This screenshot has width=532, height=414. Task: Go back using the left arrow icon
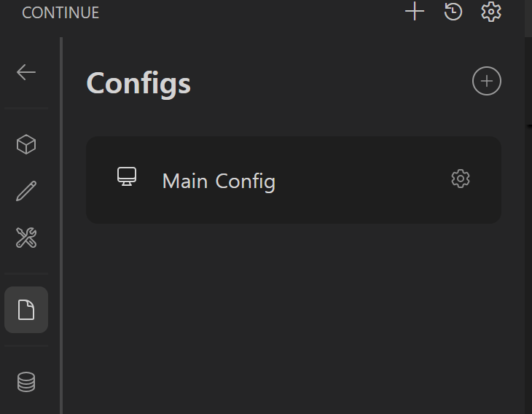pyautogui.click(x=26, y=72)
